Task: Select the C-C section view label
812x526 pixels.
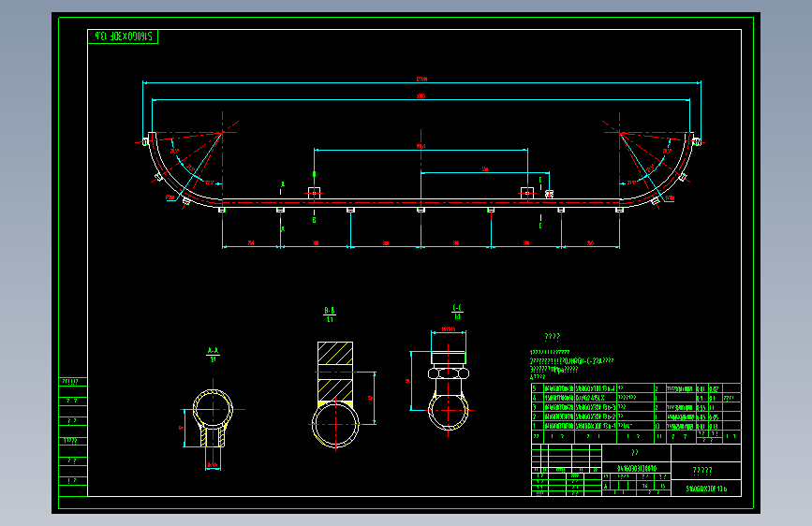Action: coord(457,311)
